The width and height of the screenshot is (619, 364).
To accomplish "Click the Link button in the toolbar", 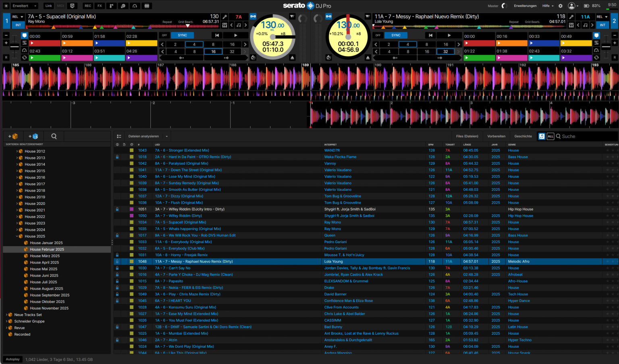I will (49, 6).
